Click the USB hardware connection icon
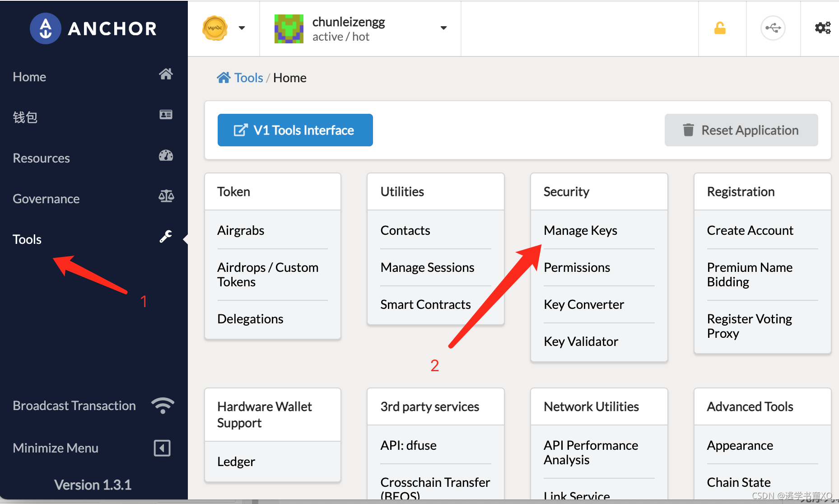Image resolution: width=839 pixels, height=504 pixels. click(773, 28)
